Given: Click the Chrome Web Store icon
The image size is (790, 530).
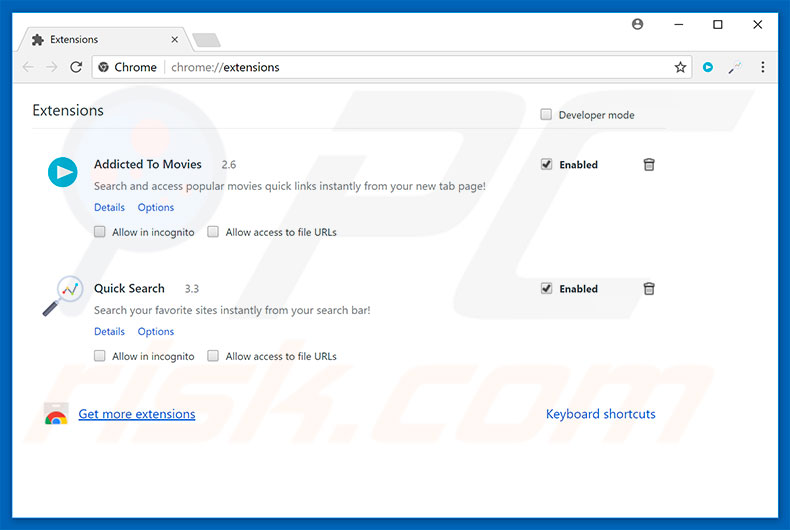Looking at the screenshot, I should point(56,414).
